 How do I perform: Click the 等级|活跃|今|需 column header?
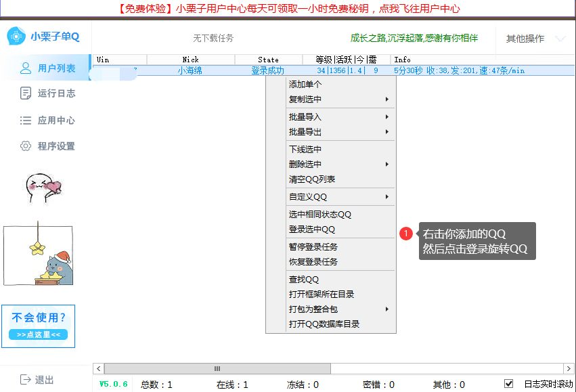coord(346,60)
